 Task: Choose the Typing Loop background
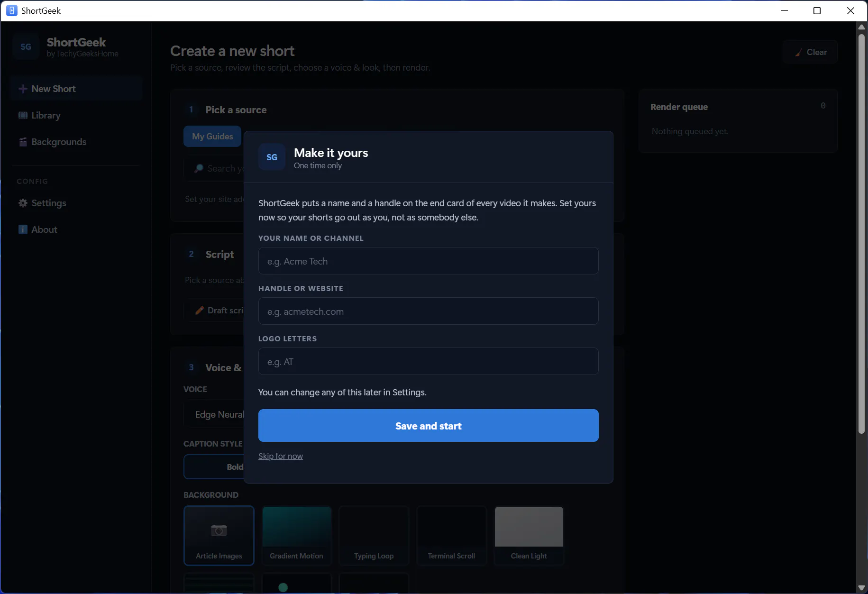[374, 536]
